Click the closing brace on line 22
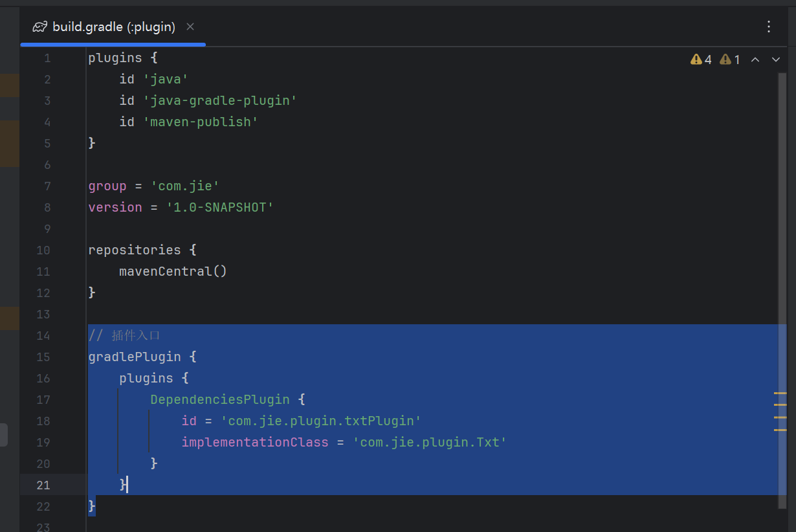796x532 pixels. coord(92,506)
